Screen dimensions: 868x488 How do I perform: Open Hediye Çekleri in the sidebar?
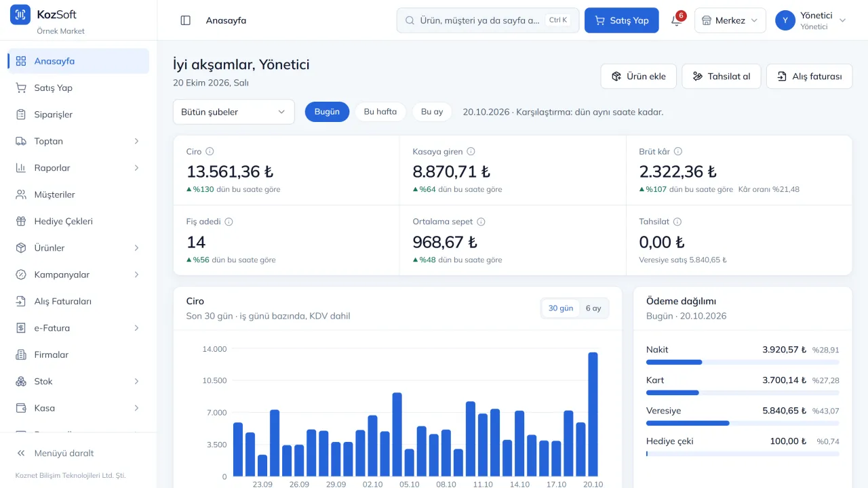tap(79, 221)
